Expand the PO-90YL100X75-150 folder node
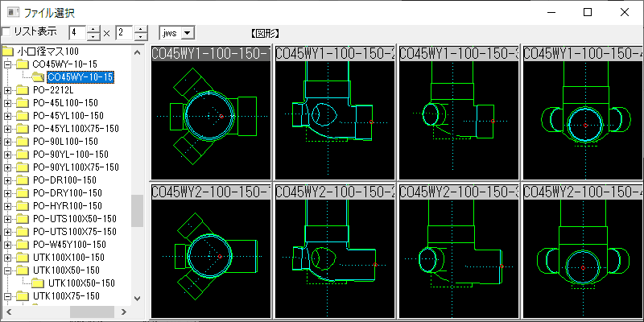The image size is (644, 322). click(7, 167)
